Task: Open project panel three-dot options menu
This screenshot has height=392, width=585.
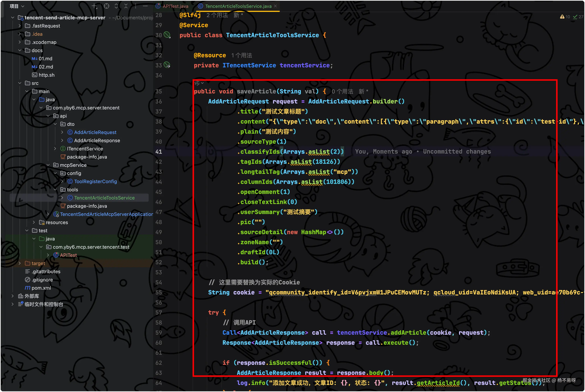Action: point(136,6)
